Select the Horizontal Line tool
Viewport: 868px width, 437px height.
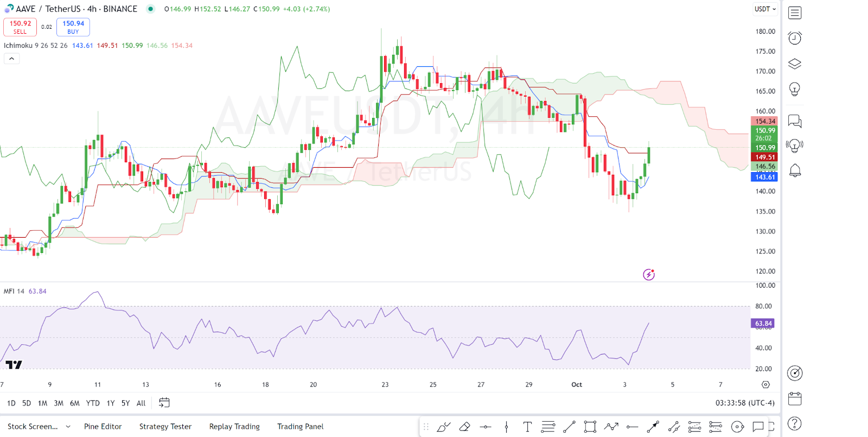(486, 427)
